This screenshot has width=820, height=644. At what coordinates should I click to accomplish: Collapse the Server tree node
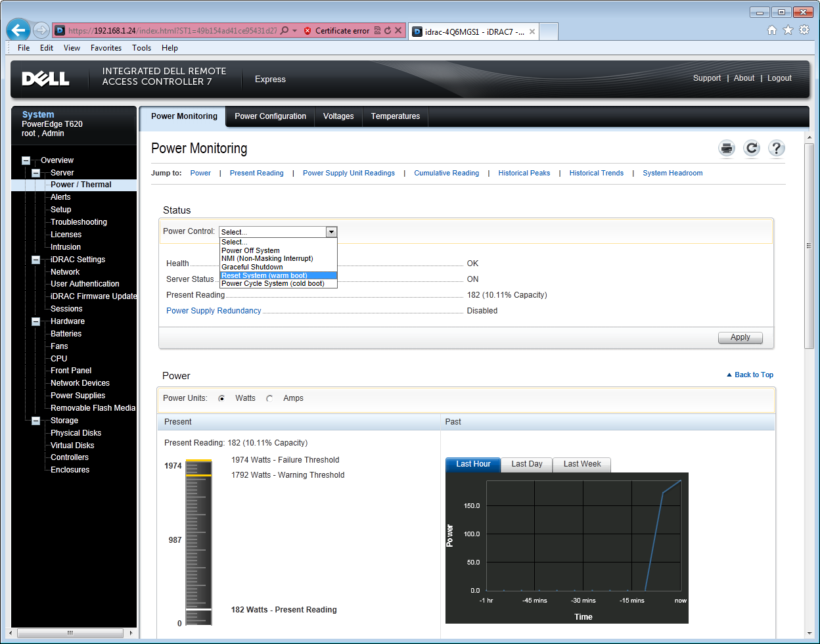tap(35, 173)
